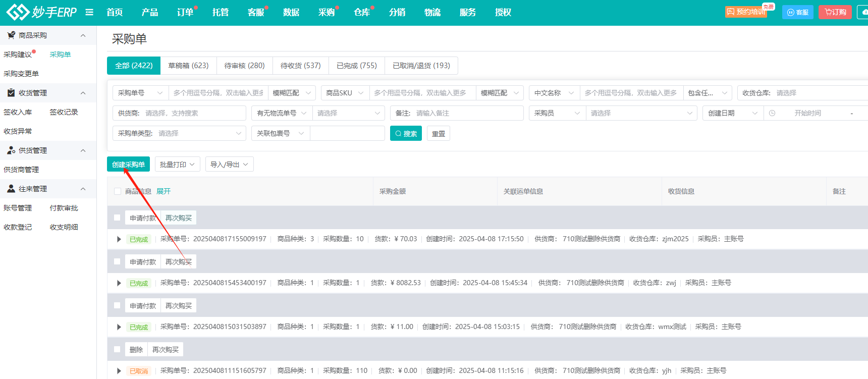This screenshot has height=379, width=868.
Task: Switch to the 已取消/退货 (193) tab
Action: tap(421, 66)
